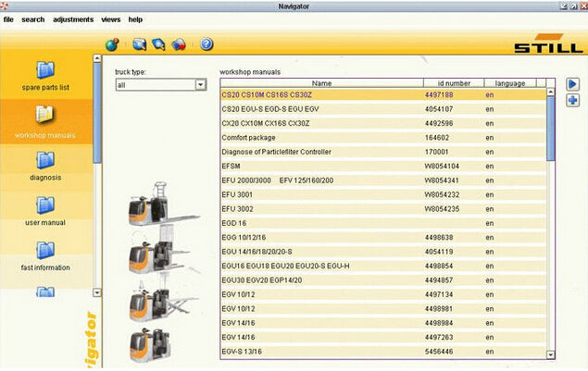Select row CX20 CX10M CX16S CX30Z
This screenshot has width=588, height=371.
383,123
